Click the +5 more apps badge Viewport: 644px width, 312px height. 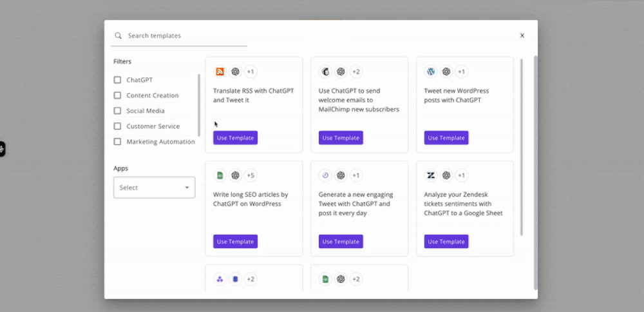251,175
